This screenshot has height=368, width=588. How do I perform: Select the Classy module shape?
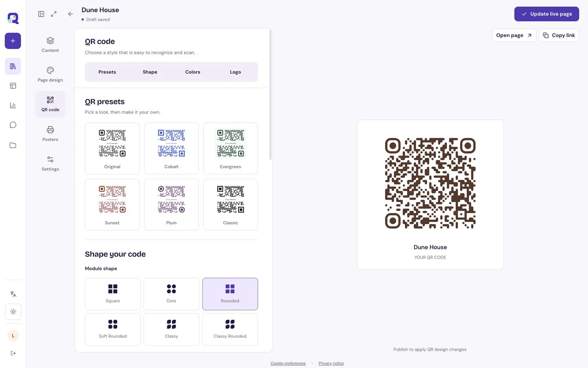pos(171,330)
